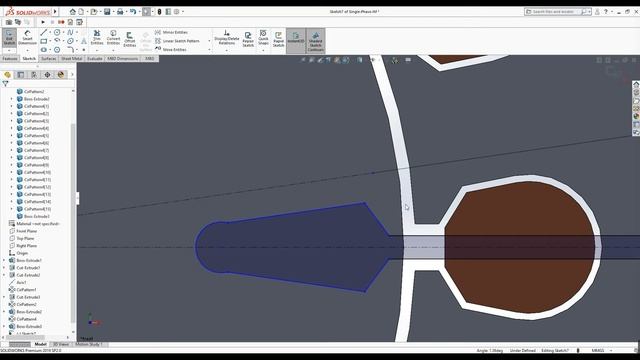
Task: Expand the Cut-Extrude1 feature
Action: [4, 268]
